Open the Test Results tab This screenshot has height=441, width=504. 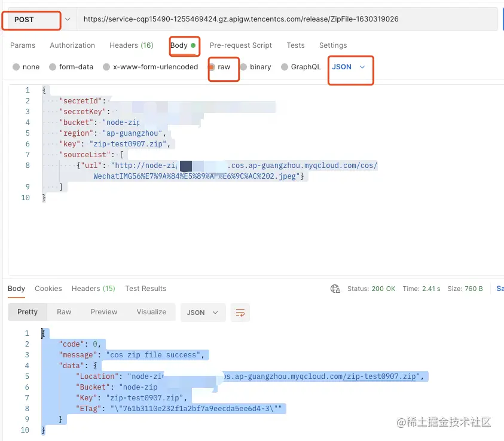[x=146, y=289]
